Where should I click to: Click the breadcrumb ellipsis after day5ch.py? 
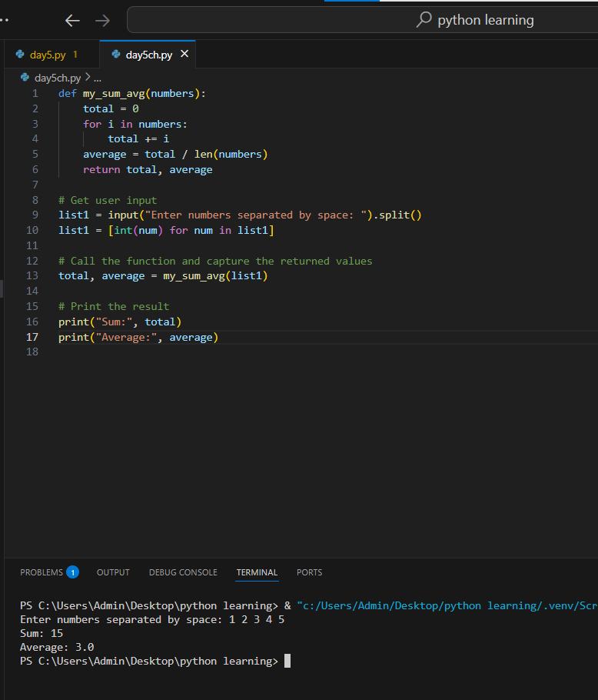coord(98,78)
